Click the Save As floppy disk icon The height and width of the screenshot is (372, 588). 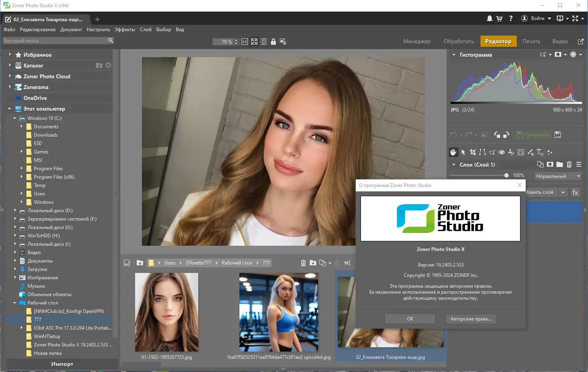(x=558, y=135)
